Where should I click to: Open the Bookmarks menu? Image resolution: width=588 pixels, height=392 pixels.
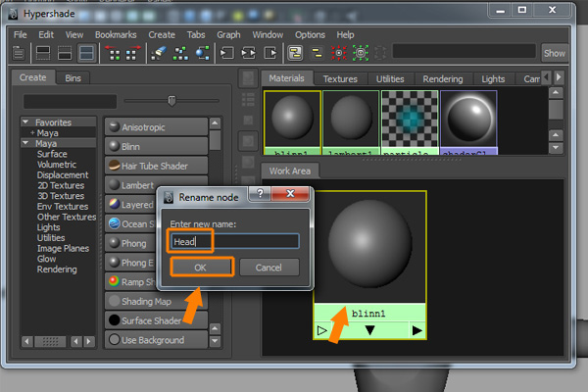pyautogui.click(x=116, y=35)
